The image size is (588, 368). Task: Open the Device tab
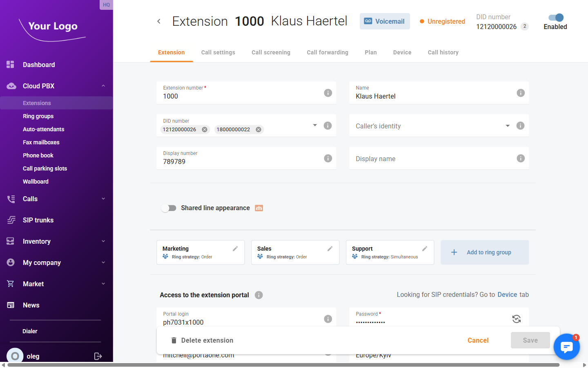click(402, 52)
